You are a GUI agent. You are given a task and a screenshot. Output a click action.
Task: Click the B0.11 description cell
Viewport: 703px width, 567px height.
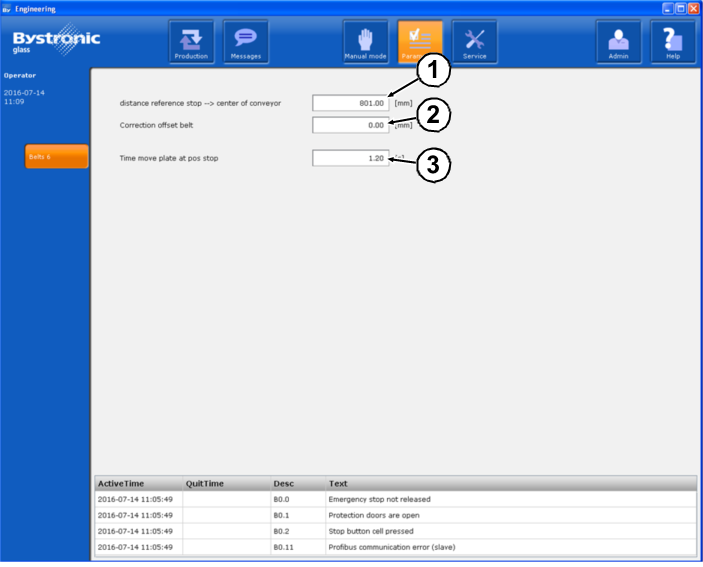pyautogui.click(x=298, y=547)
